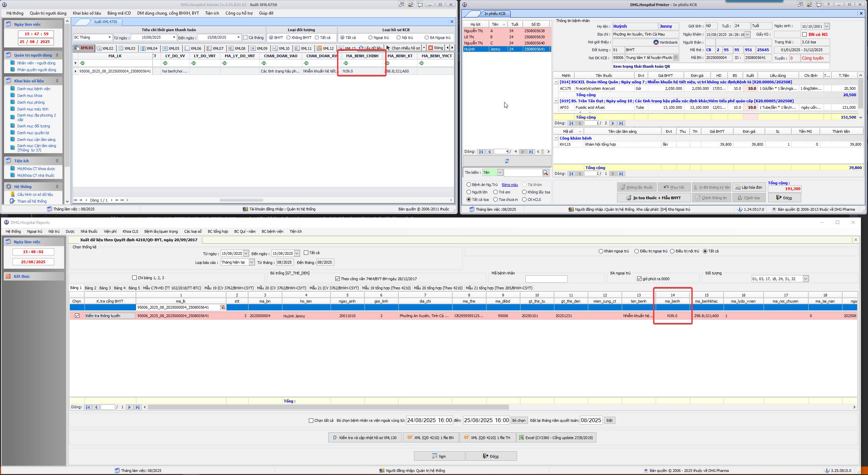Toggle the Chọn tất cả checkbox

[311, 420]
